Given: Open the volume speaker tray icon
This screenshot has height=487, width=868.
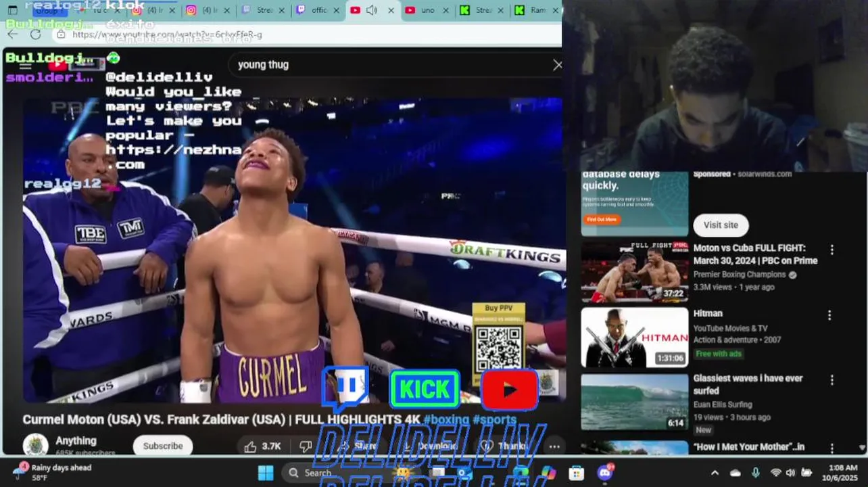Looking at the screenshot, I should point(790,473).
